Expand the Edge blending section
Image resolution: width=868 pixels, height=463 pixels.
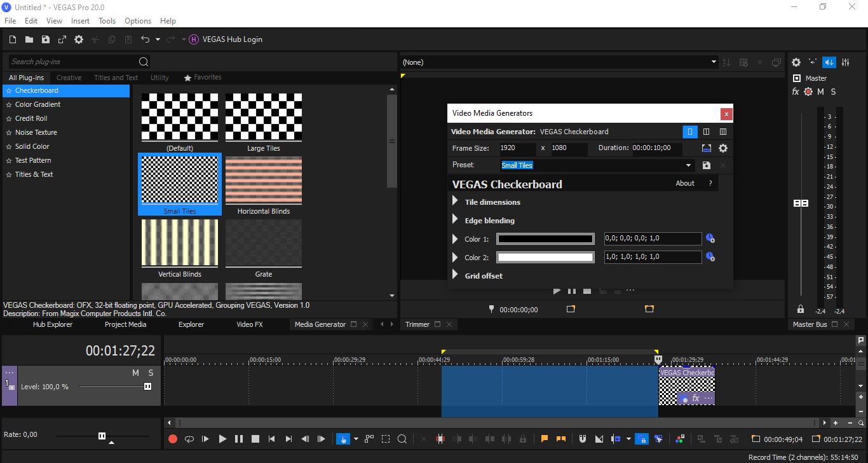(455, 220)
